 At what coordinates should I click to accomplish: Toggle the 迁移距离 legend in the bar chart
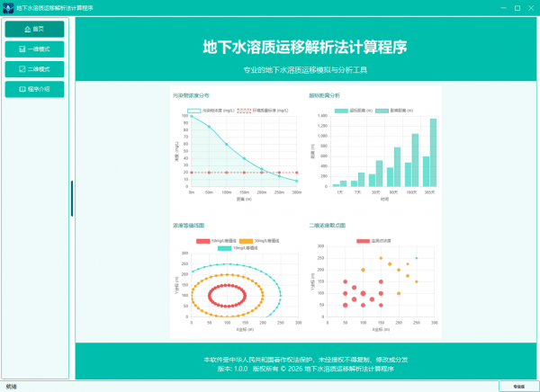click(x=342, y=110)
